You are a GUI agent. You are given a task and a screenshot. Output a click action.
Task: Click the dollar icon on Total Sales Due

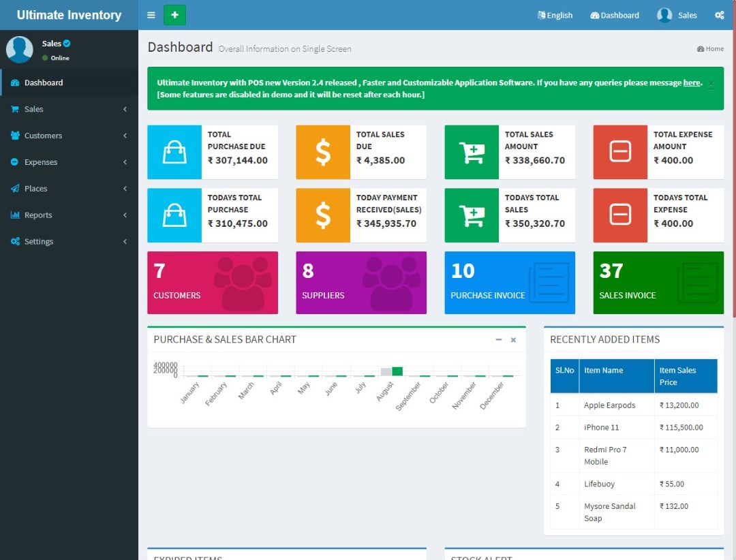(322, 151)
